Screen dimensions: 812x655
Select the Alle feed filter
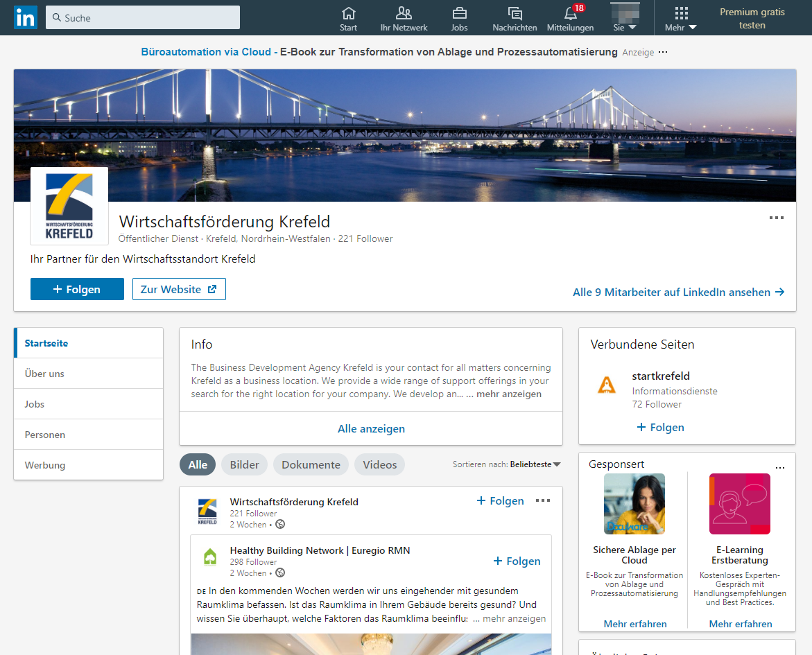point(198,464)
